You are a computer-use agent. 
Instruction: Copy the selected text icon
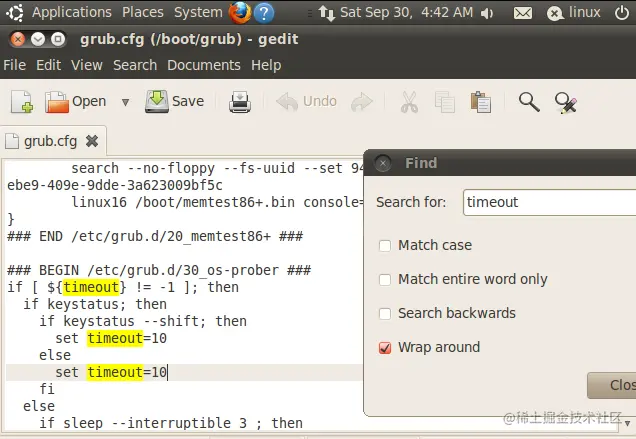tap(445, 101)
